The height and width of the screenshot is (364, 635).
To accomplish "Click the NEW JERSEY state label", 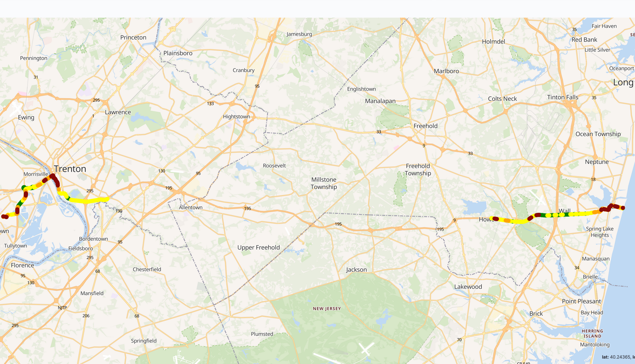I will (327, 309).
